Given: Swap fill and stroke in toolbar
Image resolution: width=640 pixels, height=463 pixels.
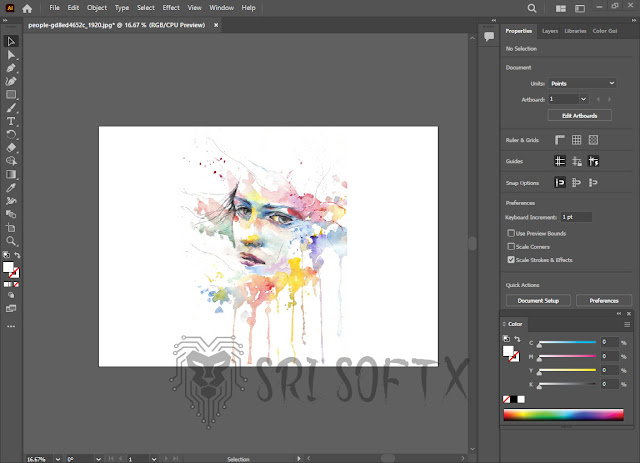Looking at the screenshot, I should 17,255.
